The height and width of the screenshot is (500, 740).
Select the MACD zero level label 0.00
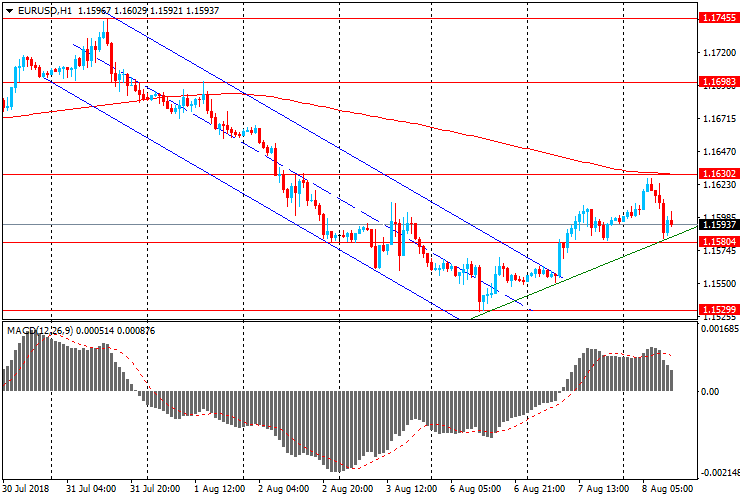pyautogui.click(x=710, y=391)
